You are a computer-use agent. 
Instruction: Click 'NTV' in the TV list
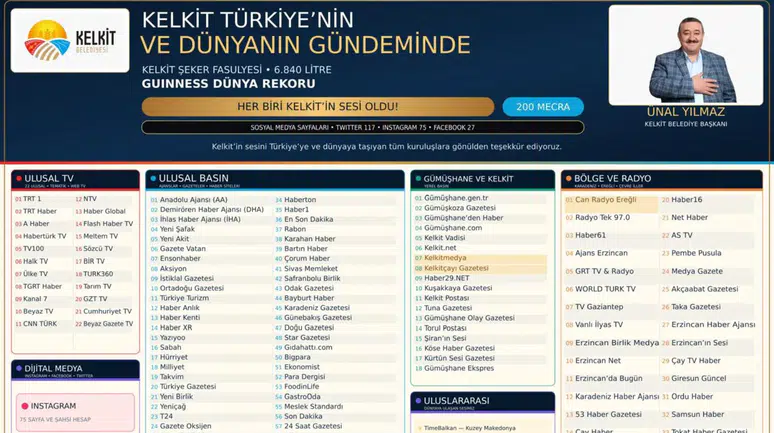point(90,199)
